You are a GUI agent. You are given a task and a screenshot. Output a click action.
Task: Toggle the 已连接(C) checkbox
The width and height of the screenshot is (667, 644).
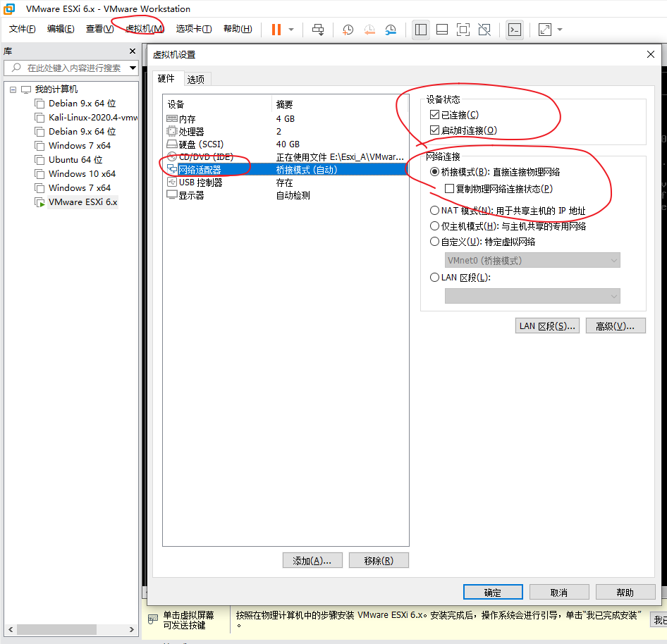(434, 114)
